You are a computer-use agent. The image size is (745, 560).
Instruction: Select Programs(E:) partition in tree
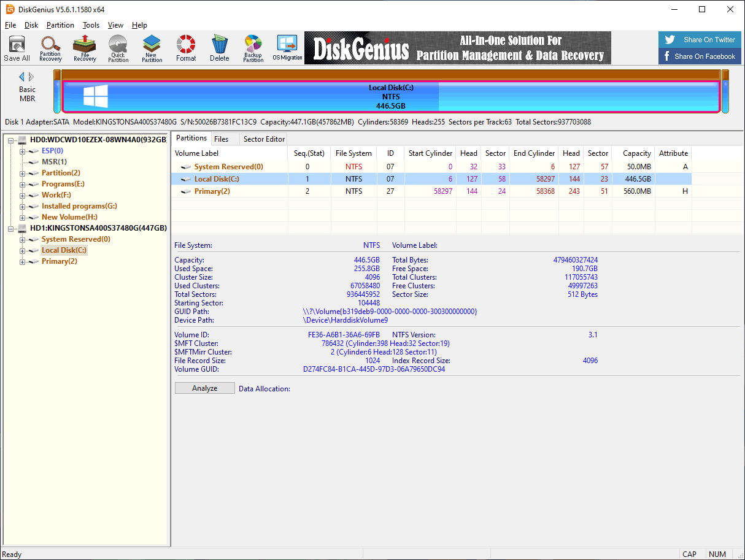pyautogui.click(x=63, y=184)
